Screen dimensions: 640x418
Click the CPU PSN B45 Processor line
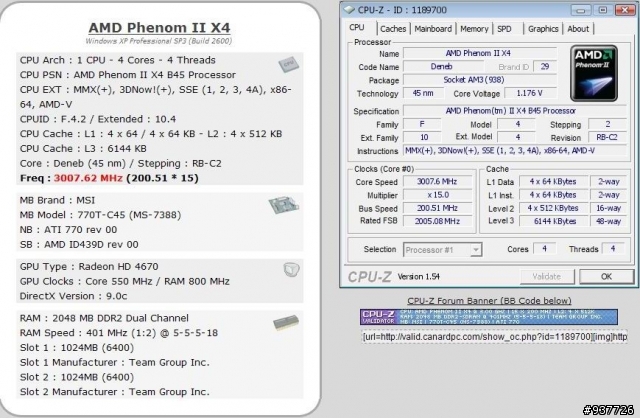(x=128, y=75)
